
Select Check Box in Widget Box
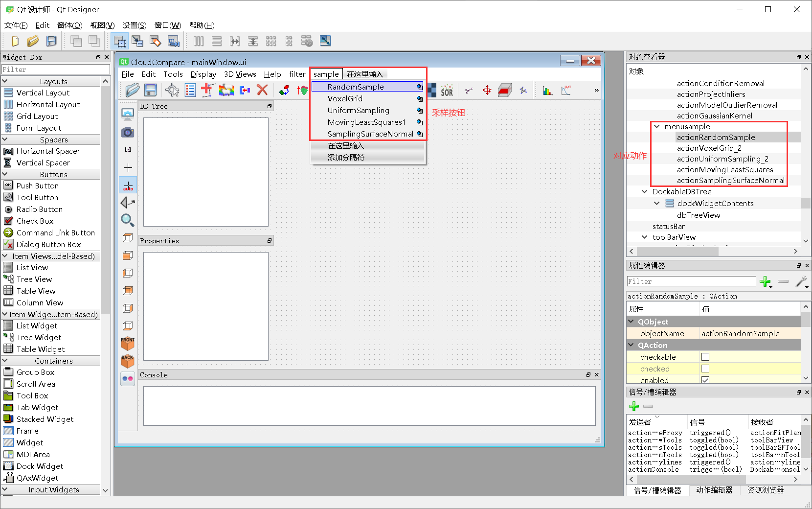35,221
